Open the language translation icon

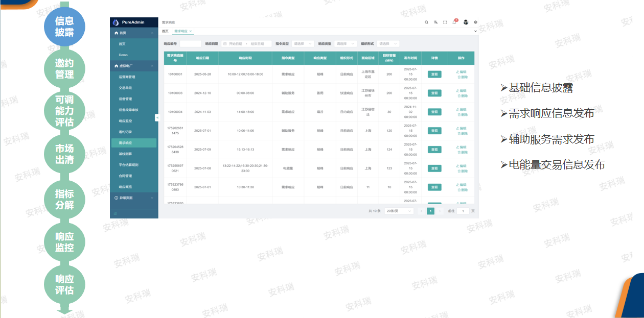435,22
